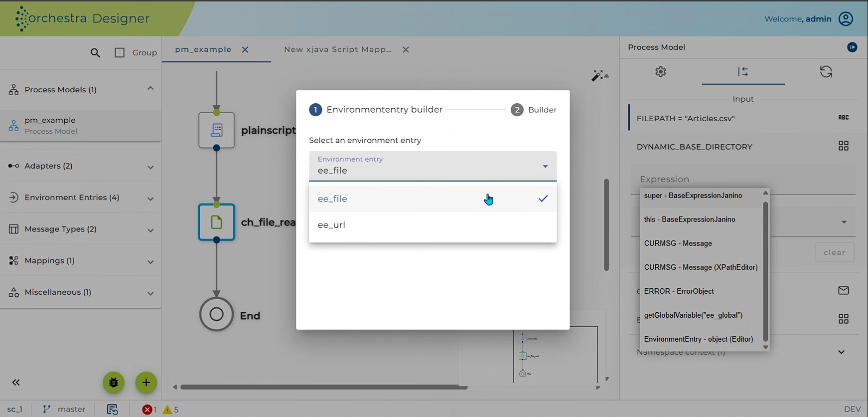Pick CURMSG - Message suggestion

pyautogui.click(x=701, y=243)
